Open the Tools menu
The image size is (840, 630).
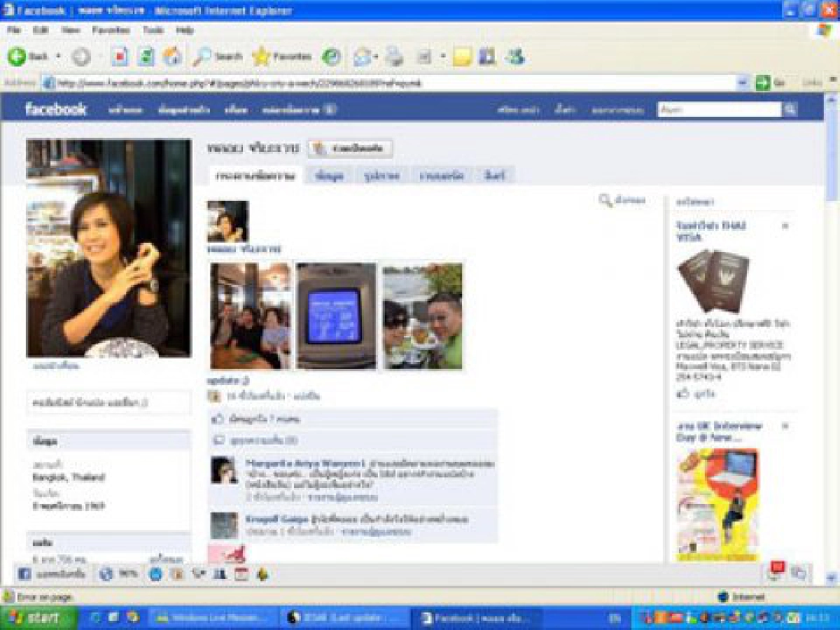pyautogui.click(x=153, y=30)
